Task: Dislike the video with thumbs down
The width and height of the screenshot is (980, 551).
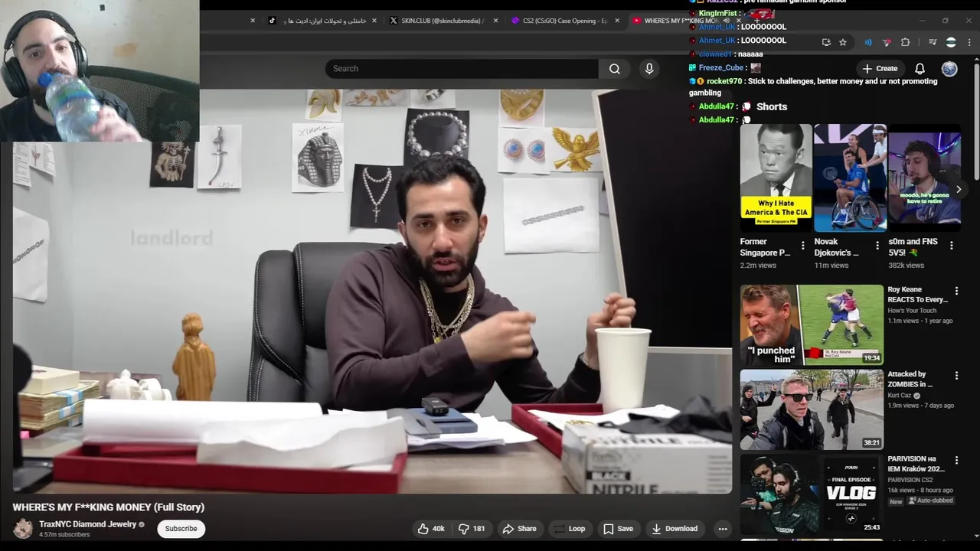Action: [x=472, y=529]
